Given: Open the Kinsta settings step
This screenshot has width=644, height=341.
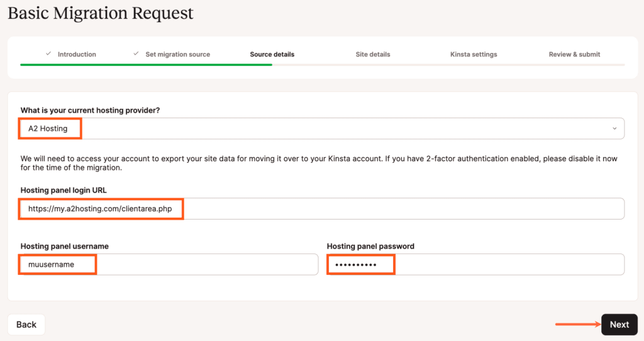Looking at the screenshot, I should click(x=474, y=55).
